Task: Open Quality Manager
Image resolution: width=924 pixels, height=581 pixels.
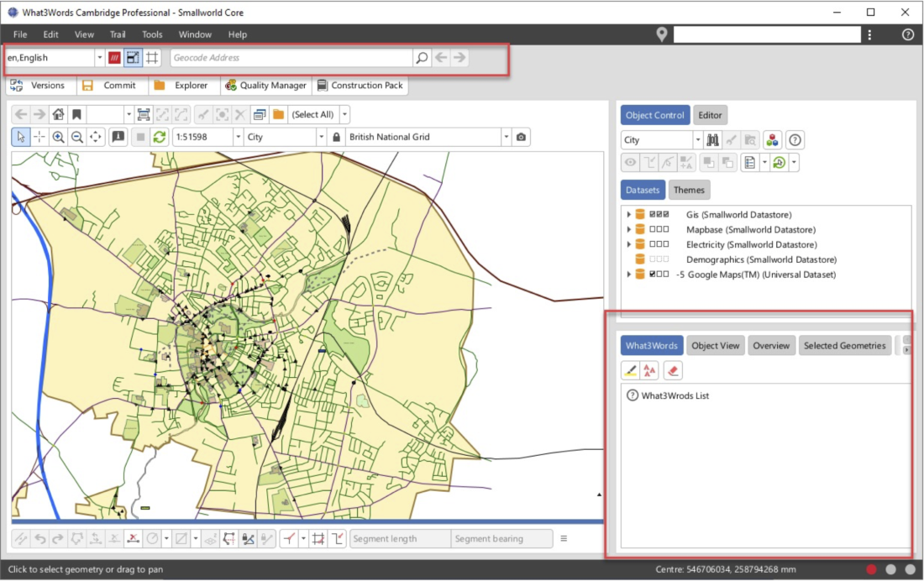Action: point(266,86)
